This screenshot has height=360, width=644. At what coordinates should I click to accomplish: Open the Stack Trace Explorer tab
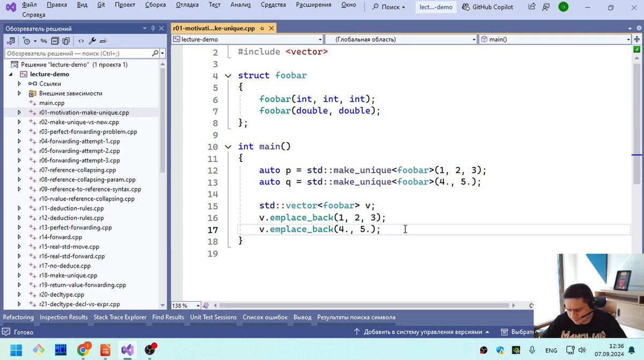120,317
